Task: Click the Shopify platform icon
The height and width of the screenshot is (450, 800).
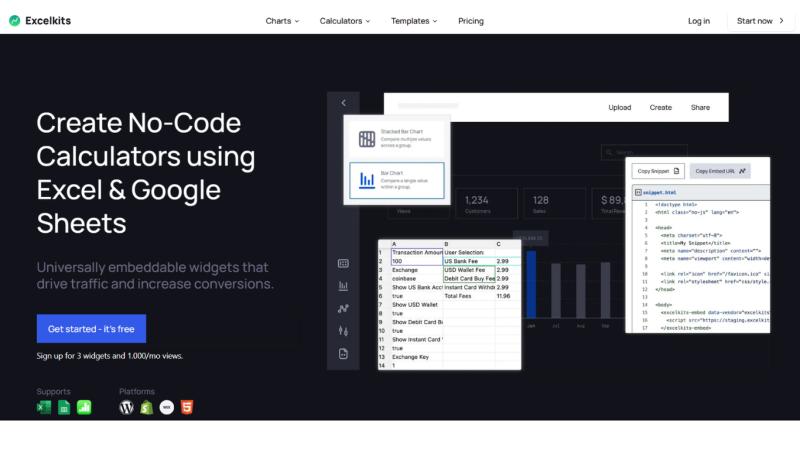Action: pos(146,407)
